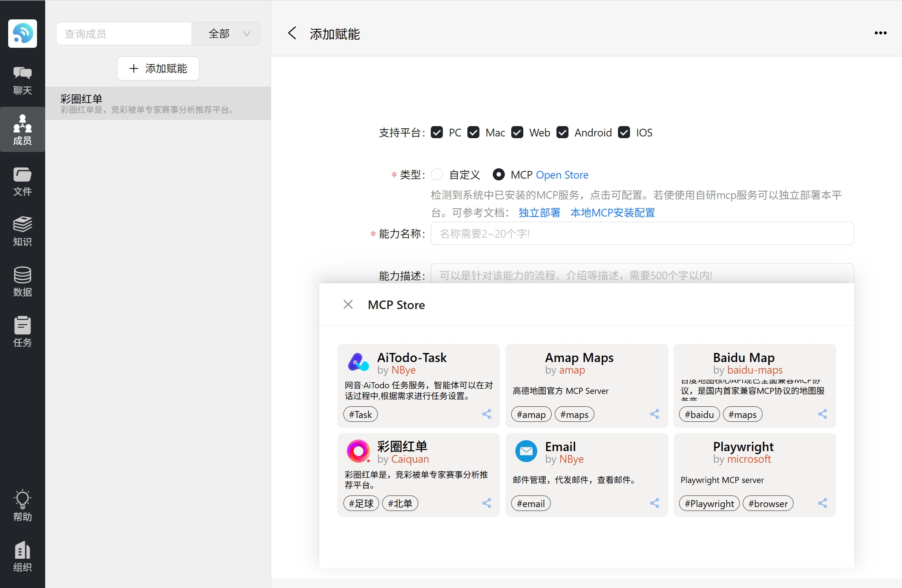Image resolution: width=902 pixels, height=588 pixels.
Task: Focus the 能力名称 input field
Action: (642, 233)
